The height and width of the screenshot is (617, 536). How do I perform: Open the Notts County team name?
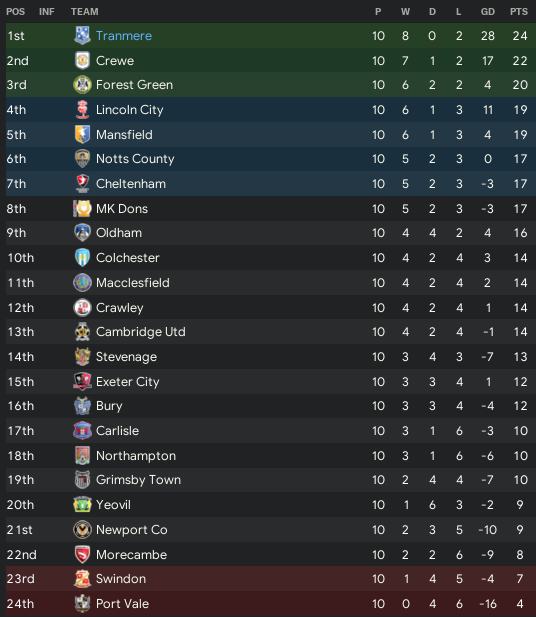pyautogui.click(x=135, y=159)
